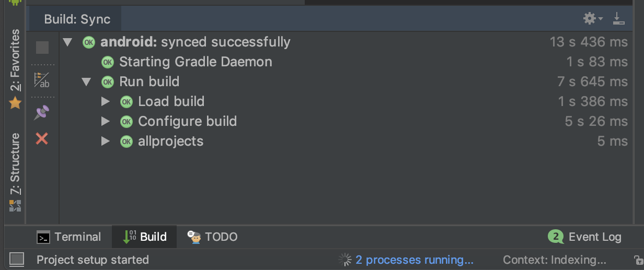The height and width of the screenshot is (270, 644).
Task: Switch to the TODO tool window
Action: (212, 237)
